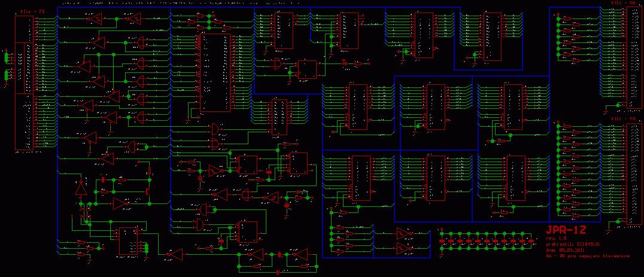Select the flip-flop block below top-center chip
644x277 pixels.
[x=307, y=69]
